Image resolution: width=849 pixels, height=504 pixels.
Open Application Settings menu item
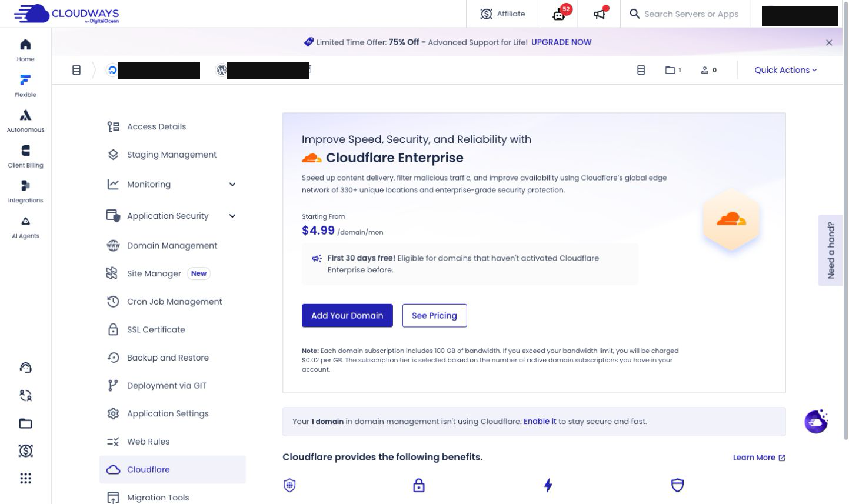[172, 413]
